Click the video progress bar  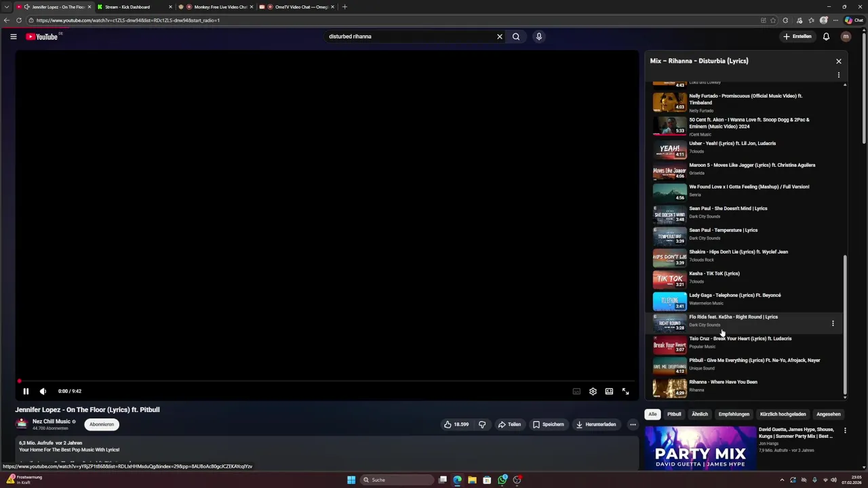point(326,381)
